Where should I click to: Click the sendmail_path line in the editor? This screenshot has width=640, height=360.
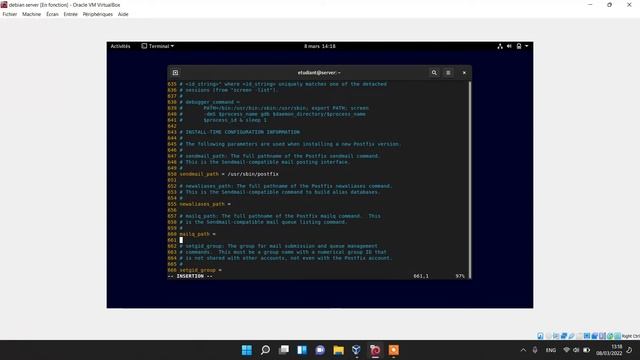pyautogui.click(x=229, y=174)
